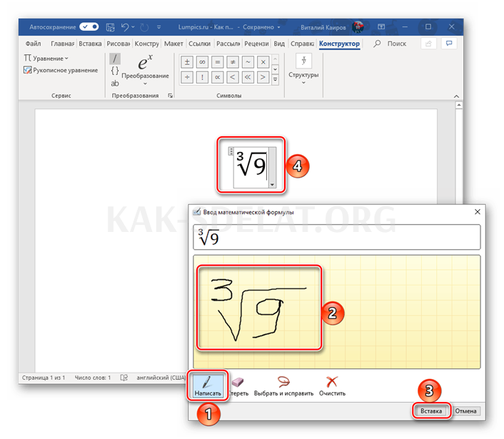Select the Стереть eraser tool
The image size is (504, 439).
click(x=238, y=386)
